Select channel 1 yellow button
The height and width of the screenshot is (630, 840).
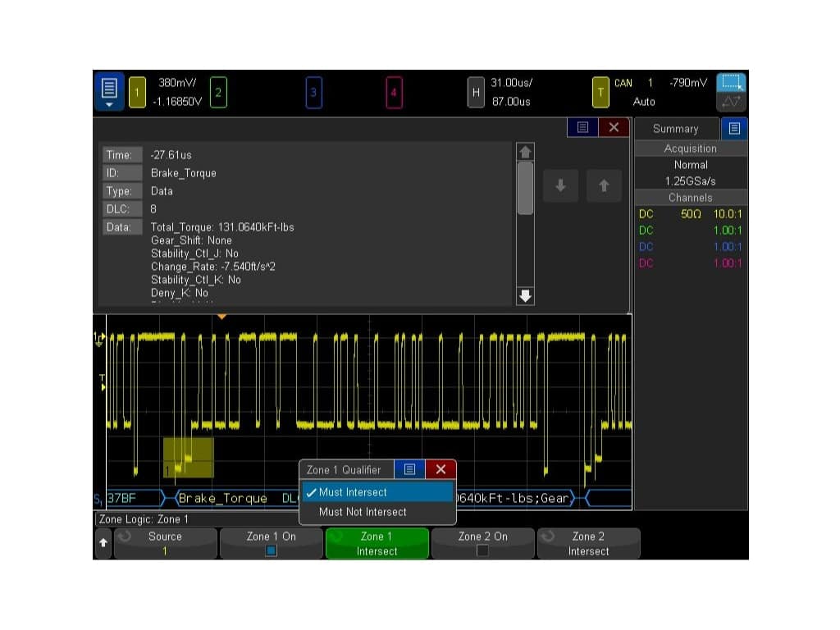coord(137,93)
